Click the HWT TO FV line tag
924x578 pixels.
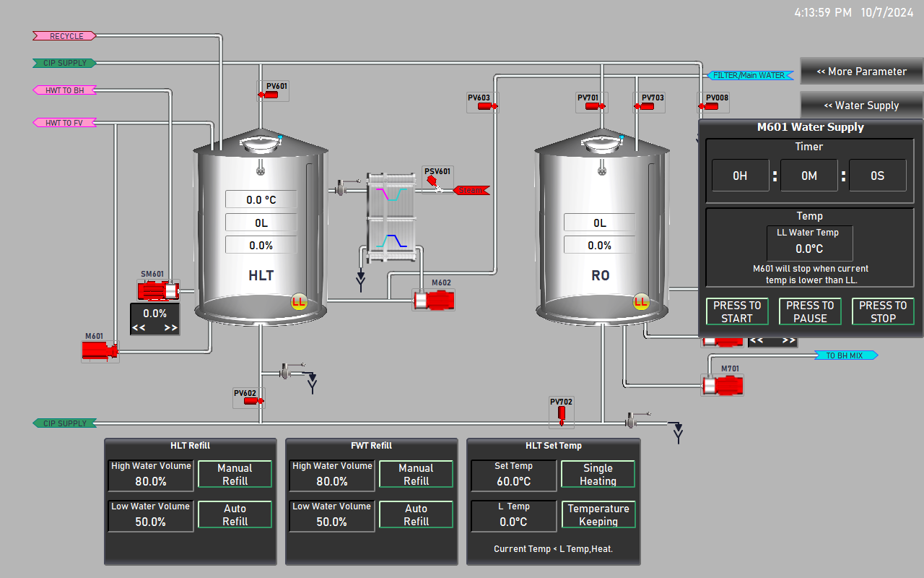point(65,123)
